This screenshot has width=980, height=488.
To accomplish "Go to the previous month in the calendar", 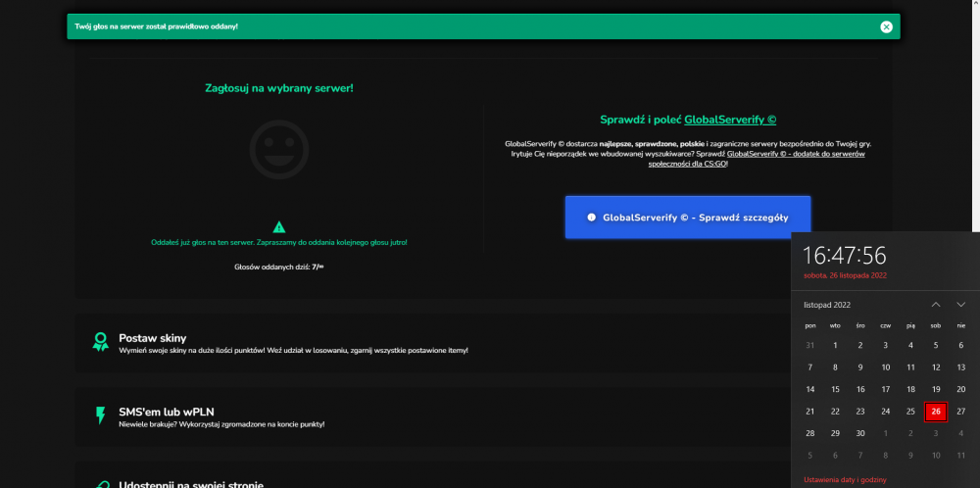I will (x=936, y=305).
